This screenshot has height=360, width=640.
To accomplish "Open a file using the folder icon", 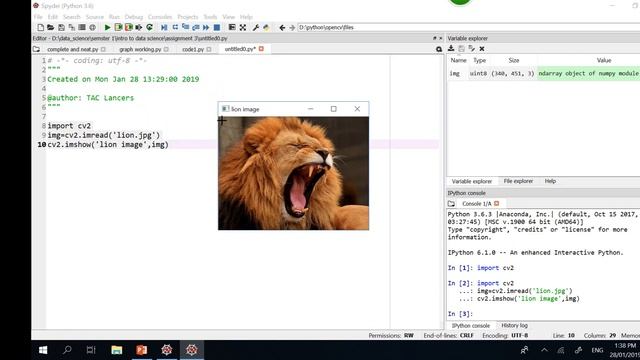I will (51, 27).
